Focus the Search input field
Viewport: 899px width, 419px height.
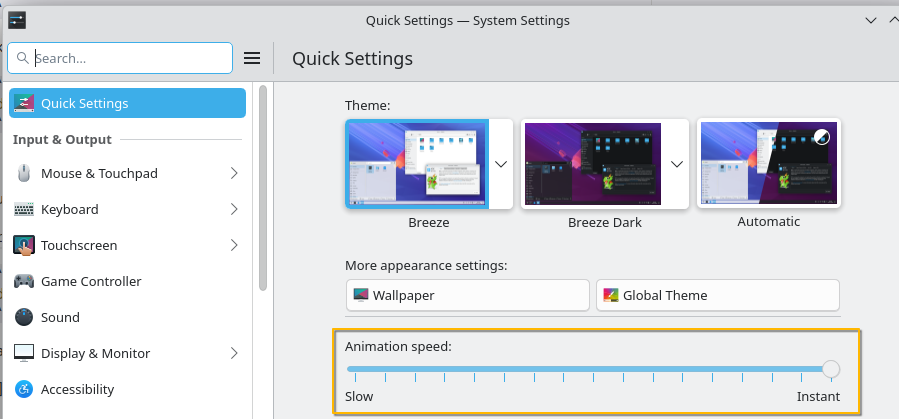130,58
